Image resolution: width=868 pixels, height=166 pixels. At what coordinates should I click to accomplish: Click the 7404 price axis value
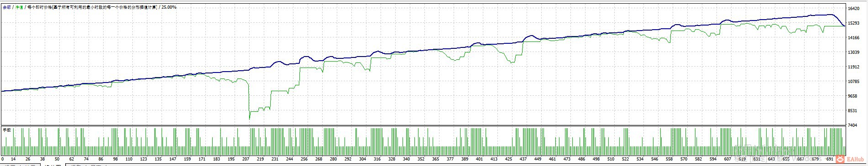pos(853,125)
